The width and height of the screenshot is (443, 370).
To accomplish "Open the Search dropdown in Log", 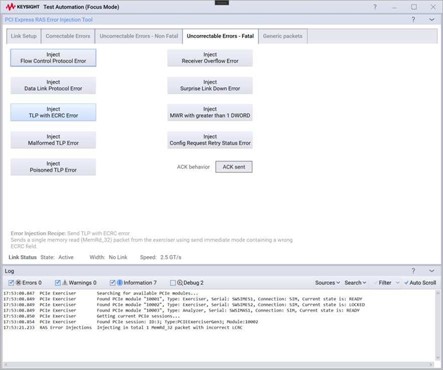I will click(355, 283).
